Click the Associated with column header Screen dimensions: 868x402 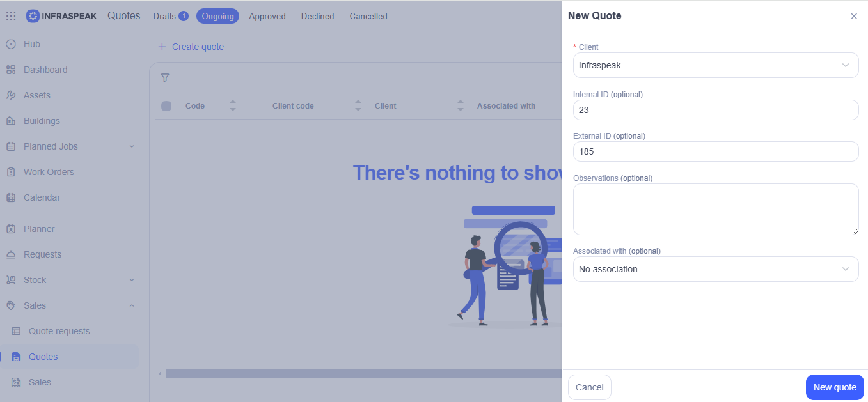pyautogui.click(x=506, y=106)
